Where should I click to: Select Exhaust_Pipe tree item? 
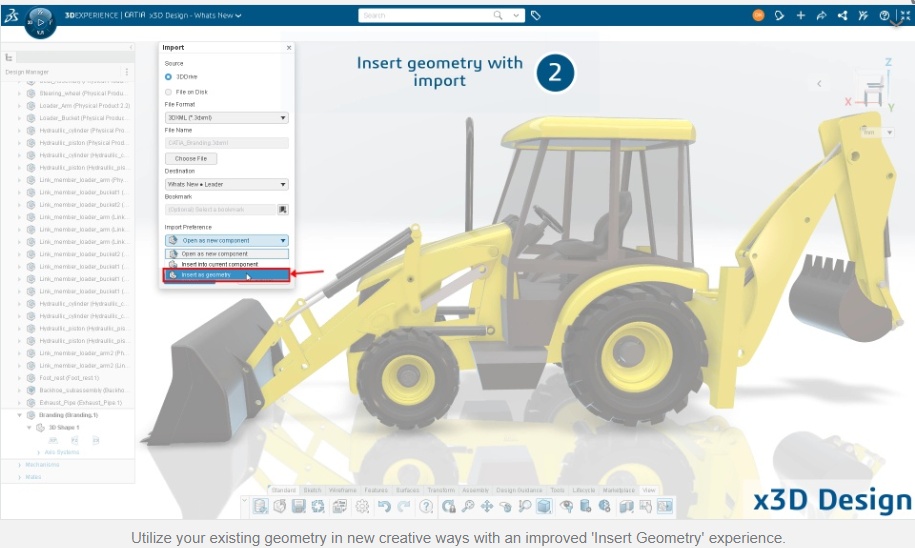click(81, 403)
